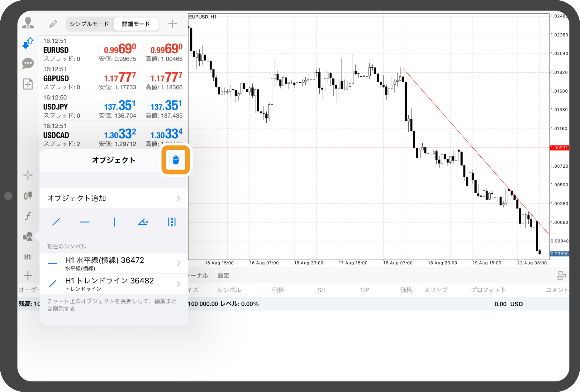Open the H1 水平線(横線) 36472 object
580x392 pixels.
[114, 264]
